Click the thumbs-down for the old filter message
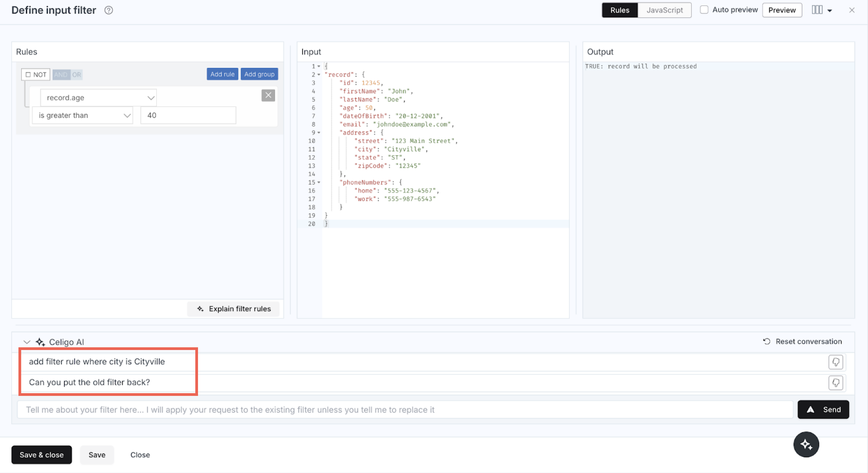The width and height of the screenshot is (868, 473). pos(836,383)
